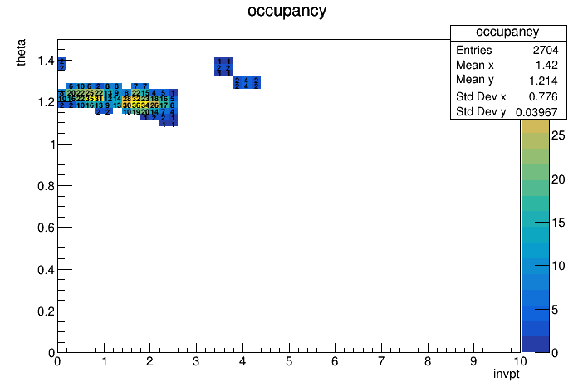Click the invpt axis tick label 9
This screenshot has height=392, width=578.
(x=473, y=361)
